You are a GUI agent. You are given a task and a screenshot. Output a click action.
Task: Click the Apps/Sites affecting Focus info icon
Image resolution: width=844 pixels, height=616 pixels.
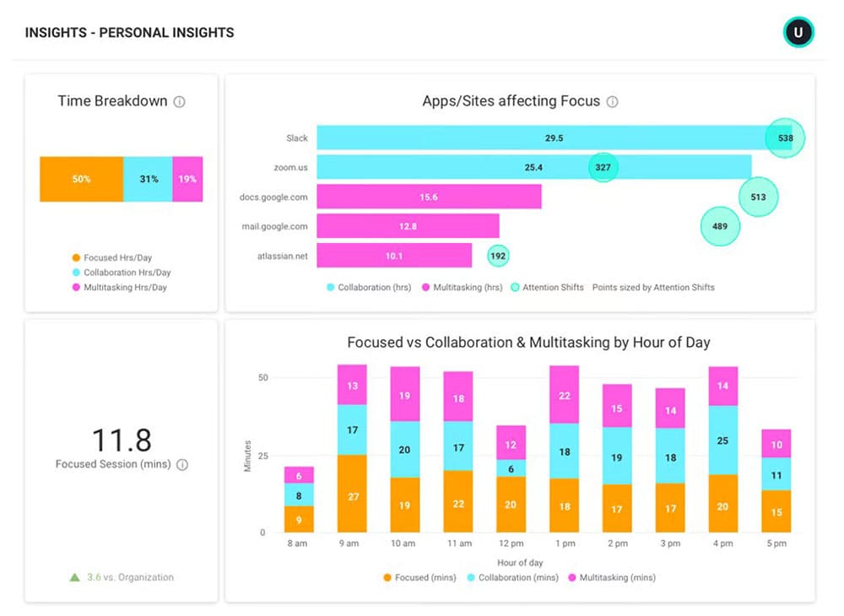tap(612, 101)
